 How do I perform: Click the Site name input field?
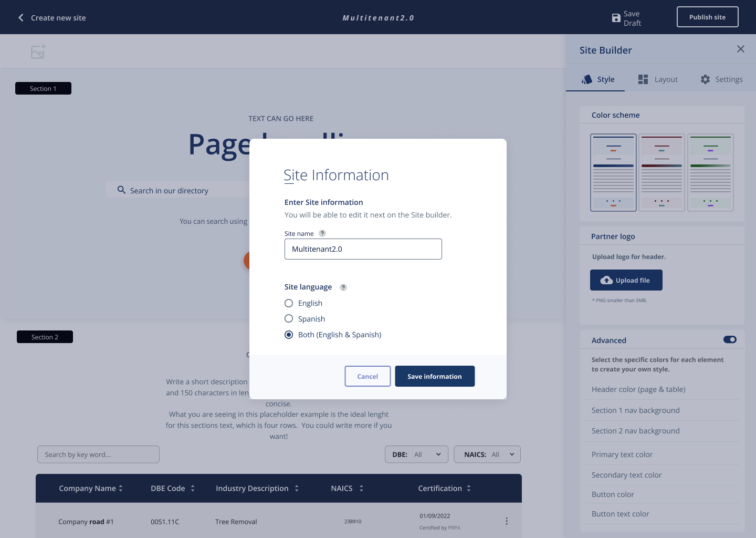[x=363, y=249]
